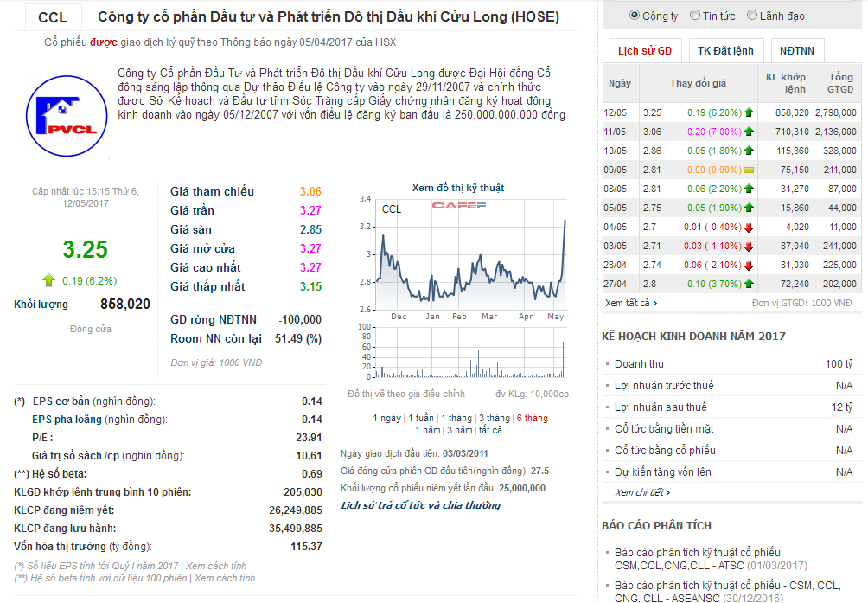Click the yellow unchanged icon in 09/05 row
The image size is (868, 603).
tap(749, 170)
